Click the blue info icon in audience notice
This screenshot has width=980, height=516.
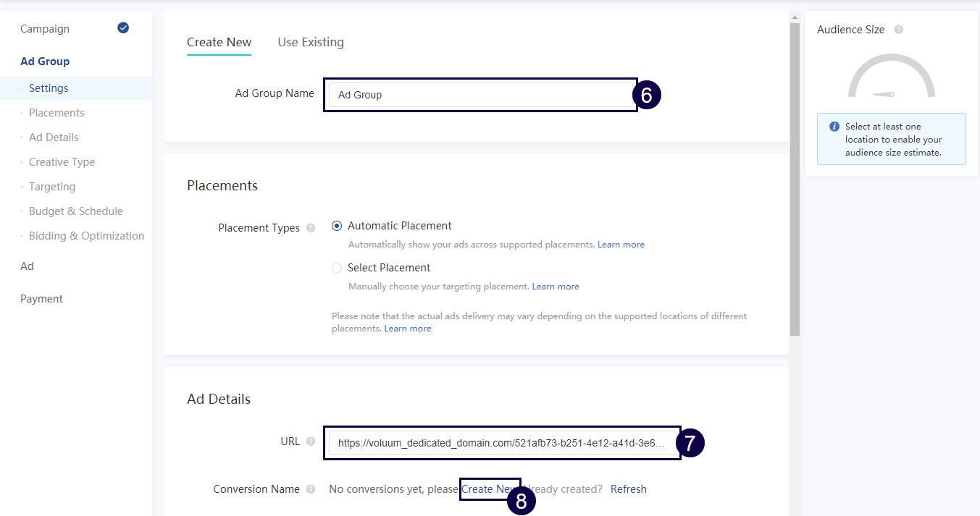pyautogui.click(x=834, y=127)
